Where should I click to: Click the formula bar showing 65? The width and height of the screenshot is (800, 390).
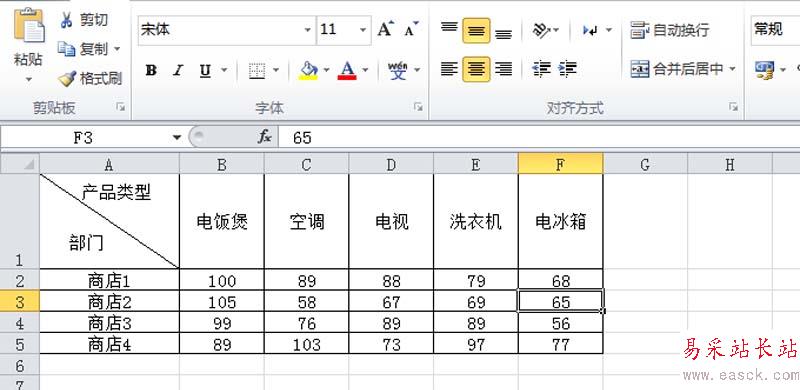coord(540,137)
